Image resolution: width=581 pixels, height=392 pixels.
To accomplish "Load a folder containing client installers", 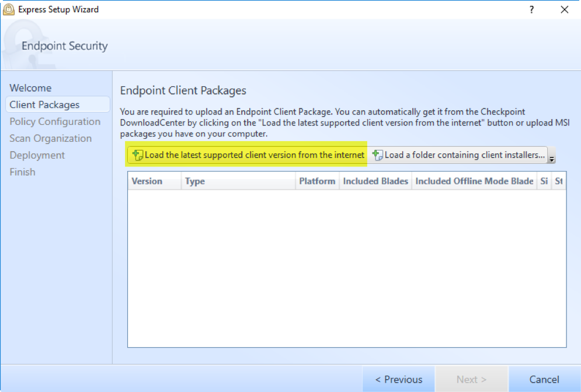I will 459,155.
